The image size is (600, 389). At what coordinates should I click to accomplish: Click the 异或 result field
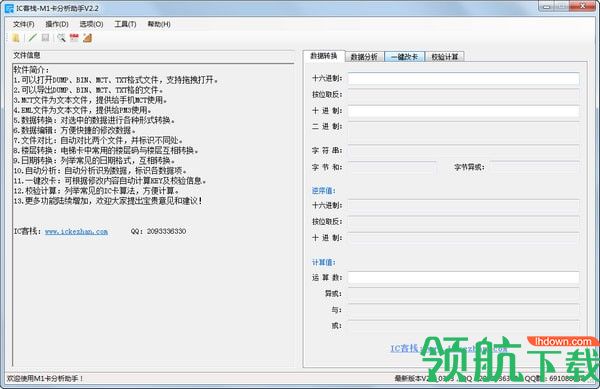(463, 294)
